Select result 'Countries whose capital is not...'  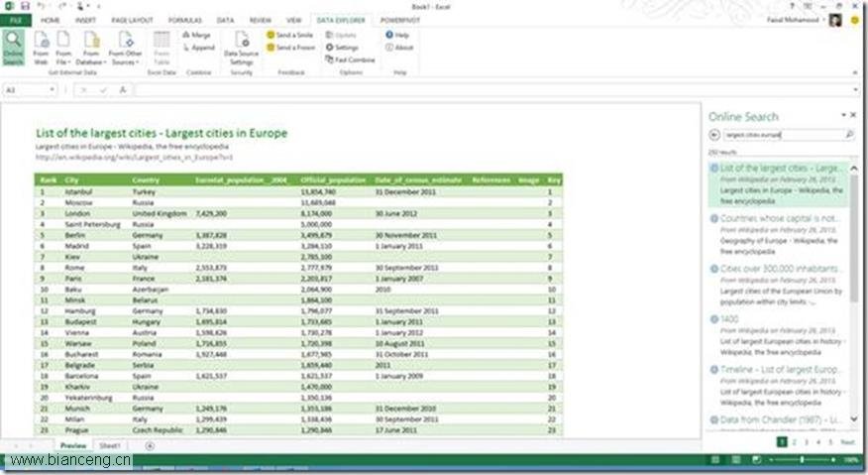click(778, 234)
